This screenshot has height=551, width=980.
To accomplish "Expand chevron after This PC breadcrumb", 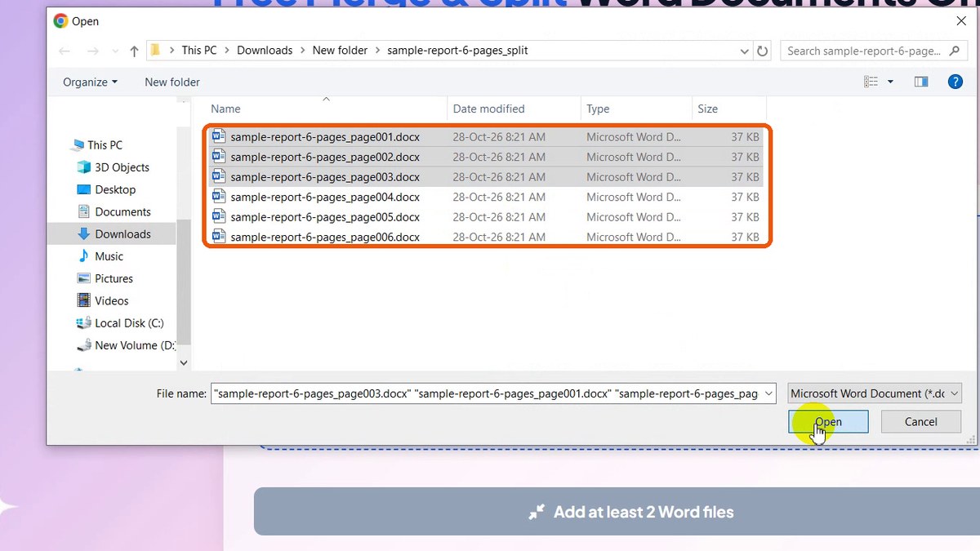I will (227, 51).
